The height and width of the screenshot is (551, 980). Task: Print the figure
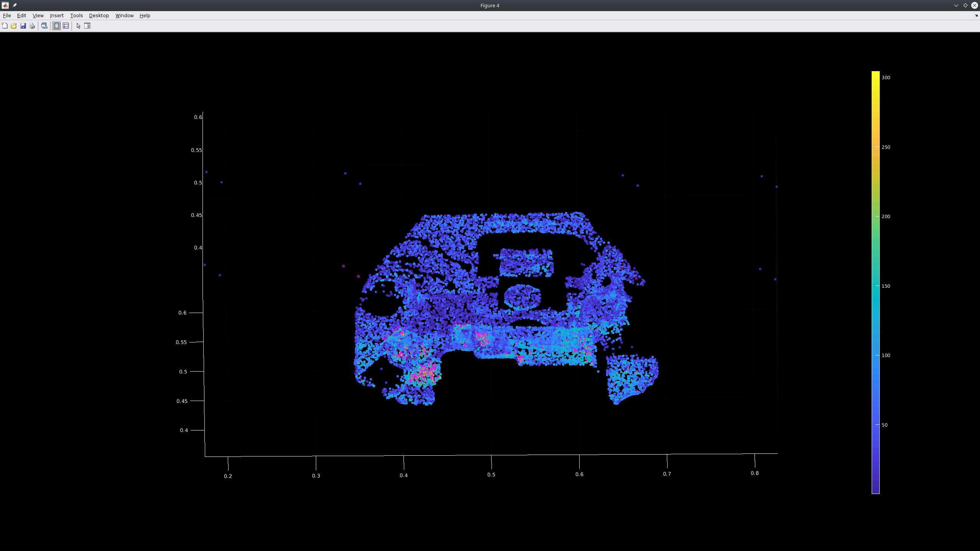[33, 26]
